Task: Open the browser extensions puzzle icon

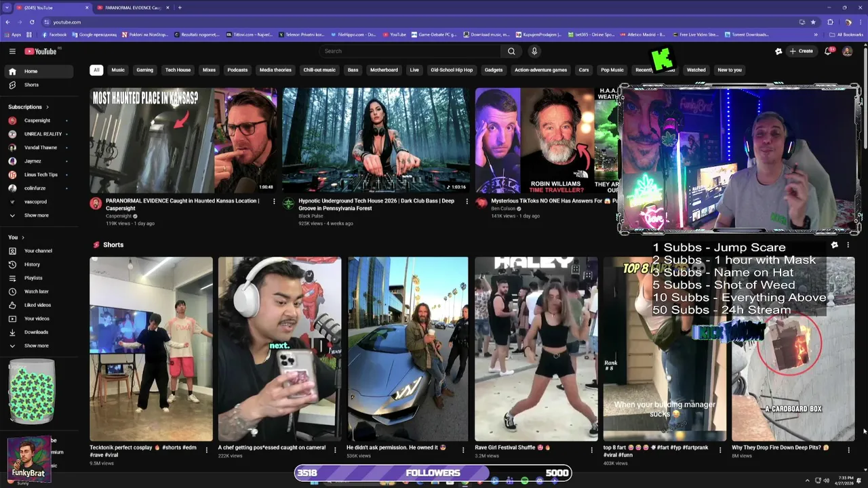Action: 830,22
